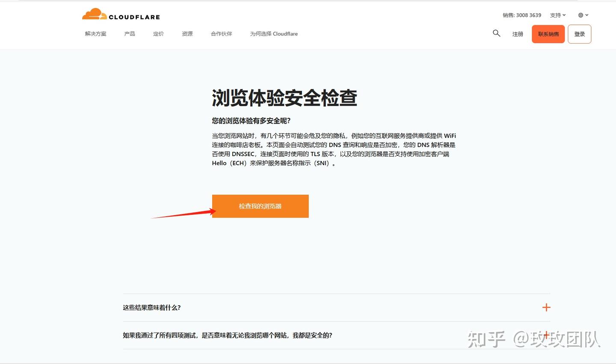Open the 合作伙伴 menu
The height and width of the screenshot is (364, 616).
point(221,34)
